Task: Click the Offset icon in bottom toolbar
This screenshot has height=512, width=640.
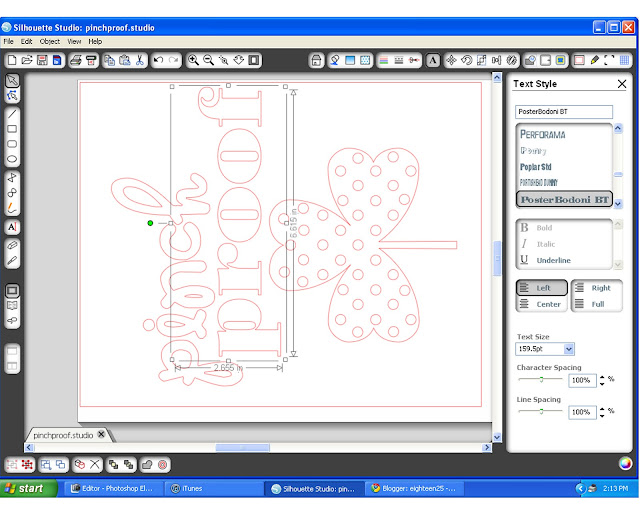Action: click(x=162, y=465)
